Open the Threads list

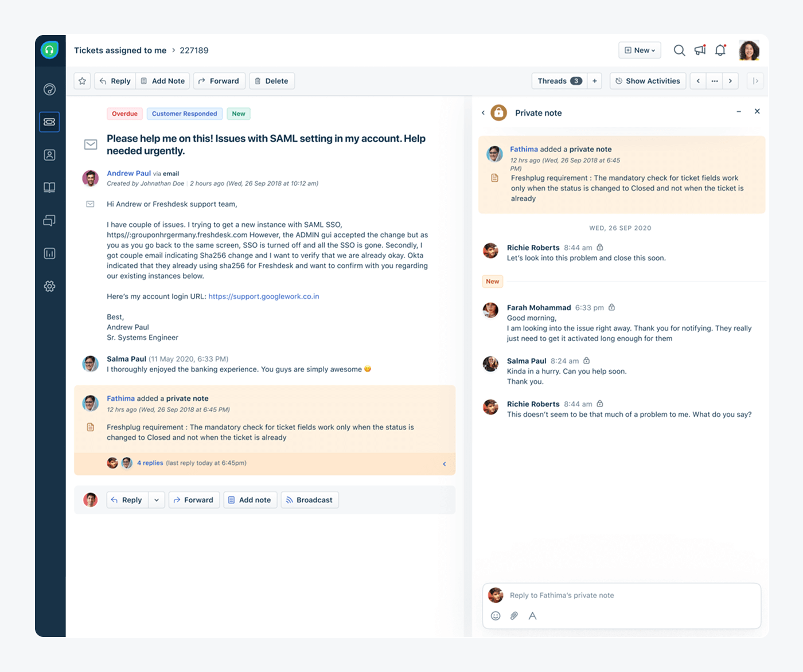click(x=560, y=81)
